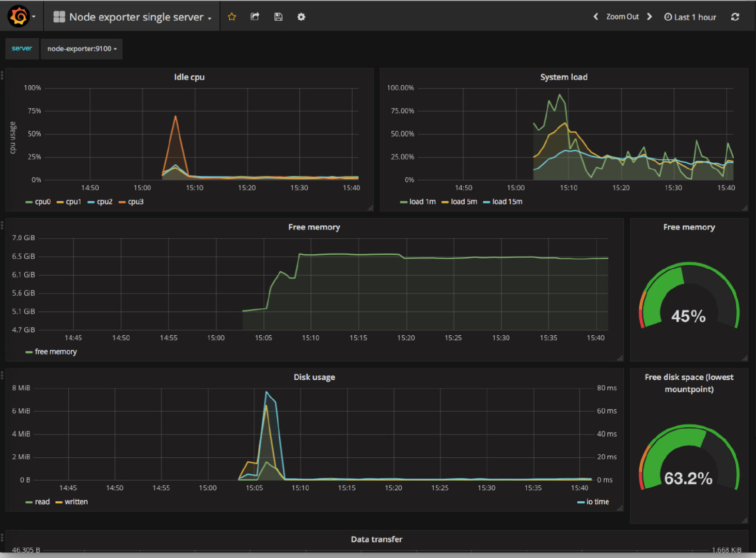Open the node-exporter:9100 server dropdown

[82, 49]
